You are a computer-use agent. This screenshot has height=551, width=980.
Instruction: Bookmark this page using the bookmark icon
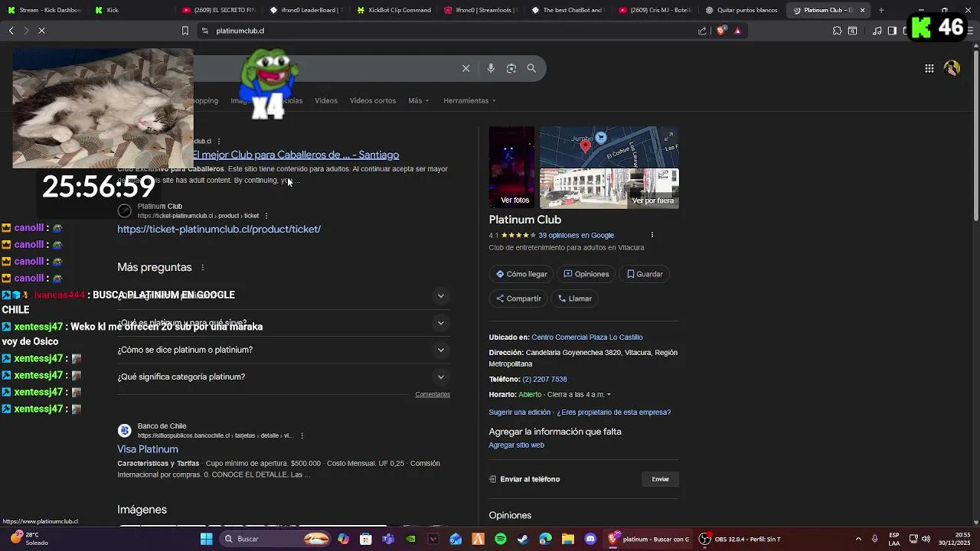[x=185, y=31]
